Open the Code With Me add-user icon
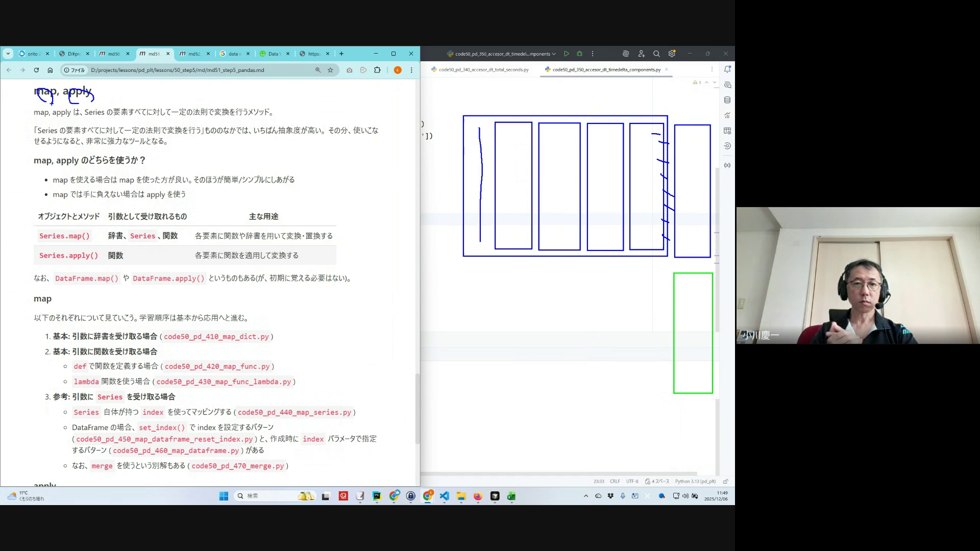The image size is (980, 551). pyautogui.click(x=641, y=54)
